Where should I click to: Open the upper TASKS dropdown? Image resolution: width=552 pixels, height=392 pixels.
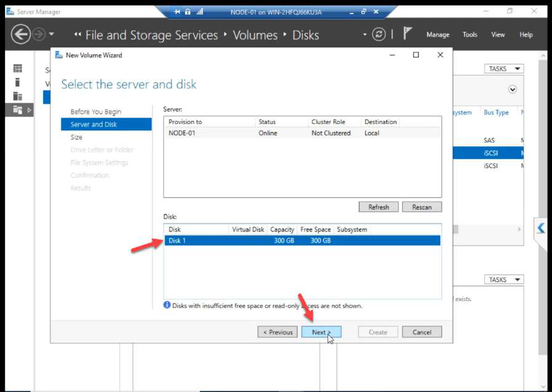tap(504, 69)
